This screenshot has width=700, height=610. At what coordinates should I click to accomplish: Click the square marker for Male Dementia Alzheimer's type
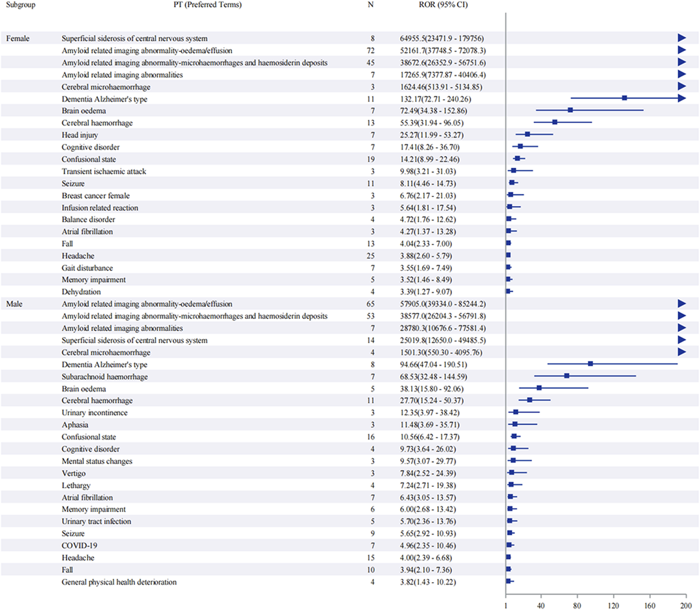pyautogui.click(x=590, y=364)
